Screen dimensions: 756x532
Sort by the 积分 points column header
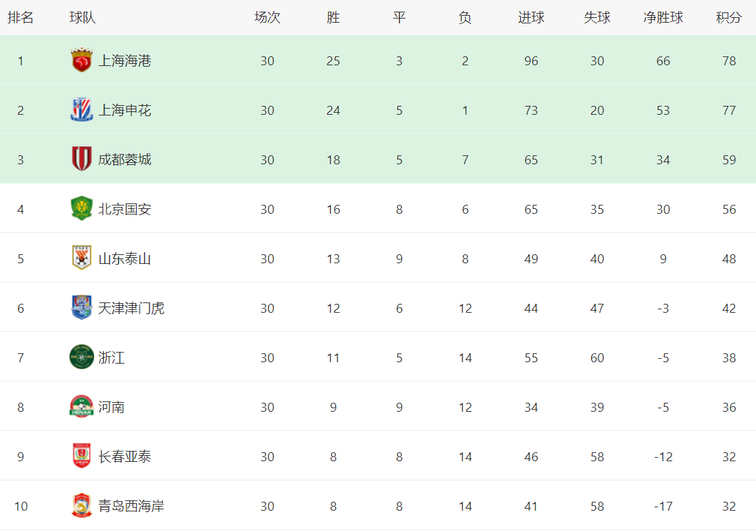729,18
